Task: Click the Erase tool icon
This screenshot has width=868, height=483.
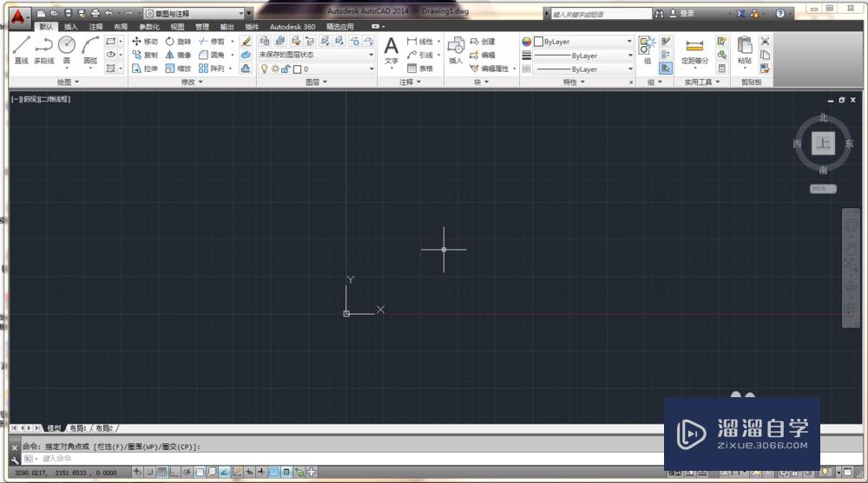Action: [246, 42]
